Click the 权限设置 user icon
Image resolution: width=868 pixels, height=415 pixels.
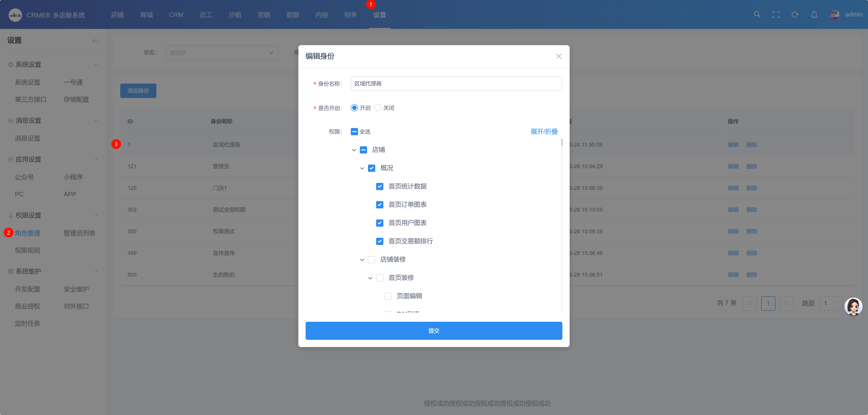[10, 215]
